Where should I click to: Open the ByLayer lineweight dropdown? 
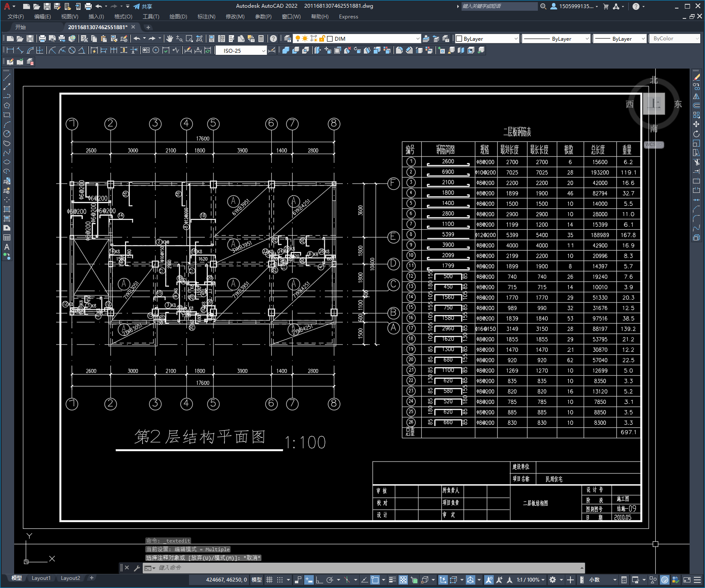643,39
